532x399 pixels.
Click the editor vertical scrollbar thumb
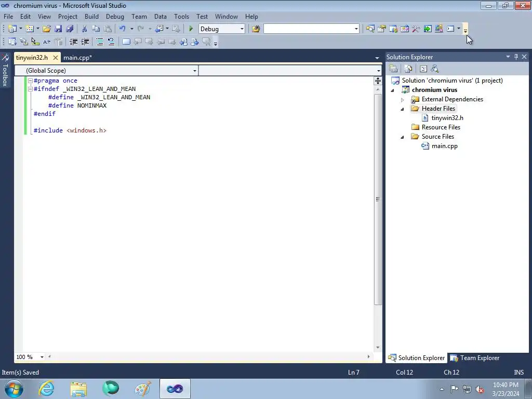click(378, 199)
